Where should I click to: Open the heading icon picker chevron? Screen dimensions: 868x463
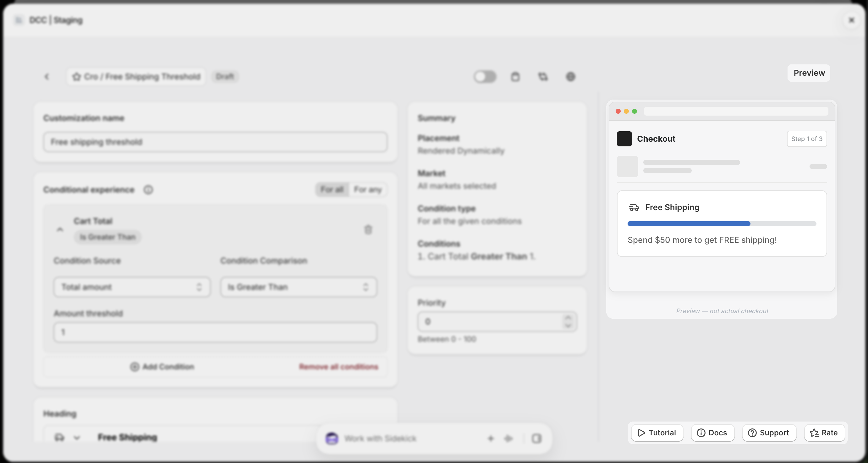[x=77, y=438]
